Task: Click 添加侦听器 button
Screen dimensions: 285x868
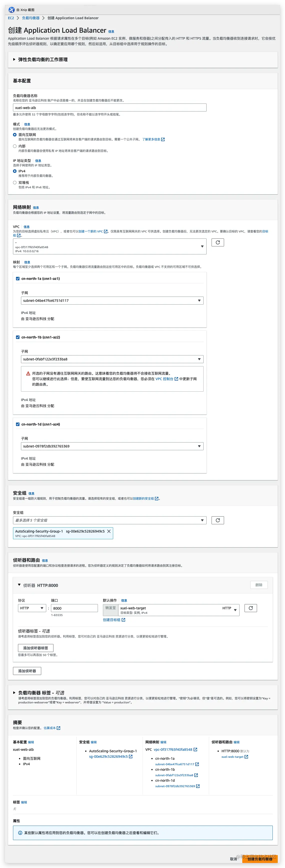Action: point(27,671)
